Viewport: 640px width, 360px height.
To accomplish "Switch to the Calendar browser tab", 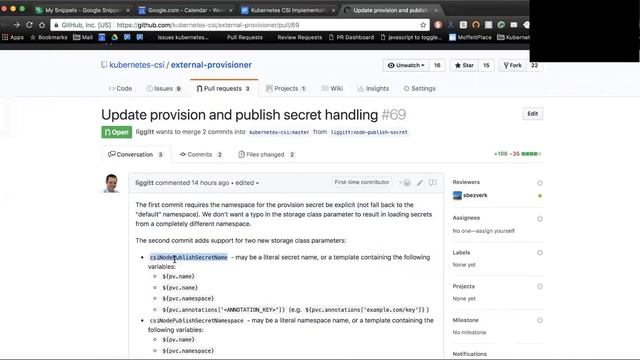I will 184,10.
